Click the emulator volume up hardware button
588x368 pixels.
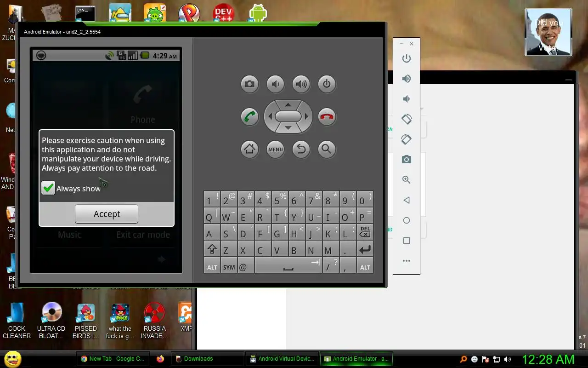(x=301, y=84)
